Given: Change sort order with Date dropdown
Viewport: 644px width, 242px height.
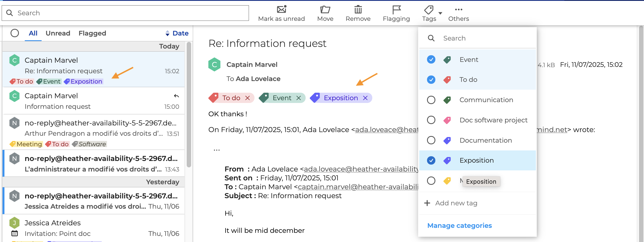Looking at the screenshot, I should pos(177,33).
